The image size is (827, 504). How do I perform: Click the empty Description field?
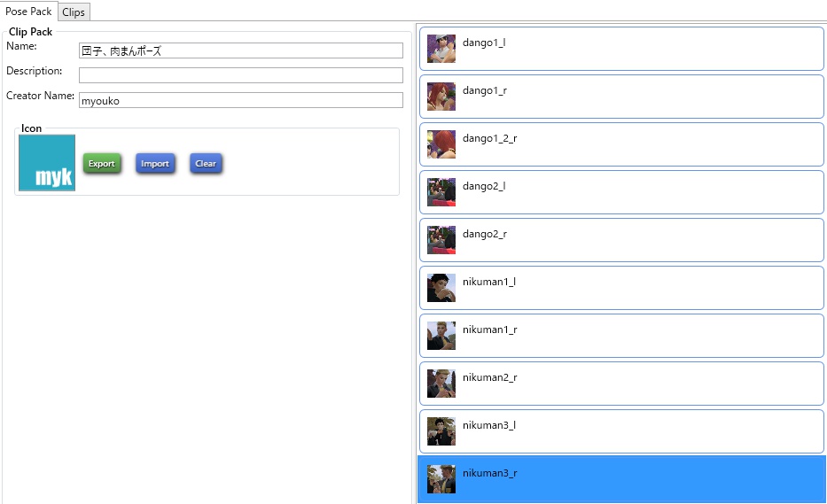[x=241, y=75]
